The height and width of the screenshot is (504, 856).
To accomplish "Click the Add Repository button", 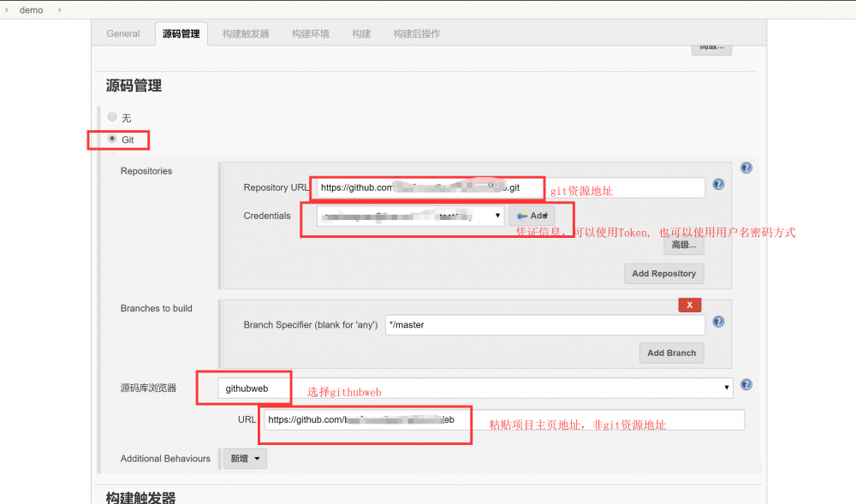I will [x=663, y=273].
